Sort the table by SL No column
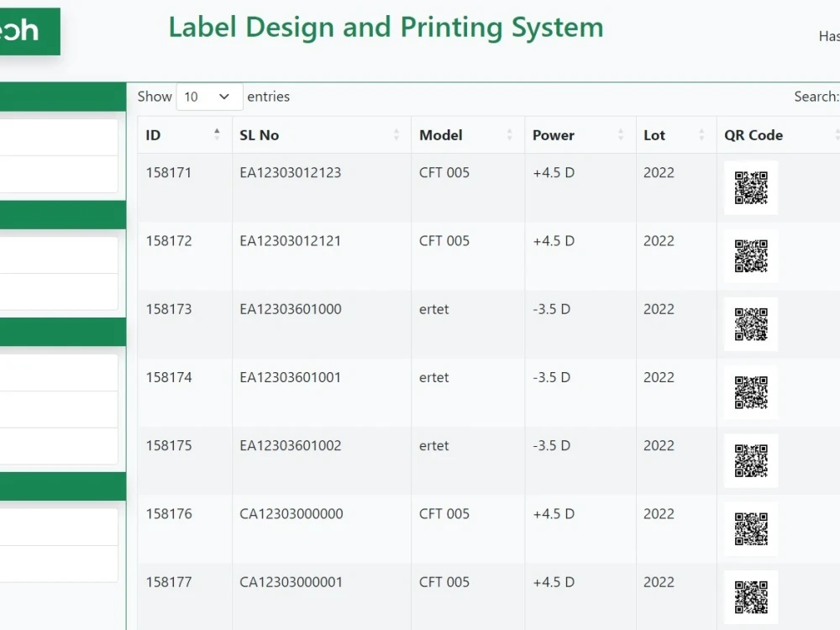This screenshot has height=630, width=840. click(322, 135)
